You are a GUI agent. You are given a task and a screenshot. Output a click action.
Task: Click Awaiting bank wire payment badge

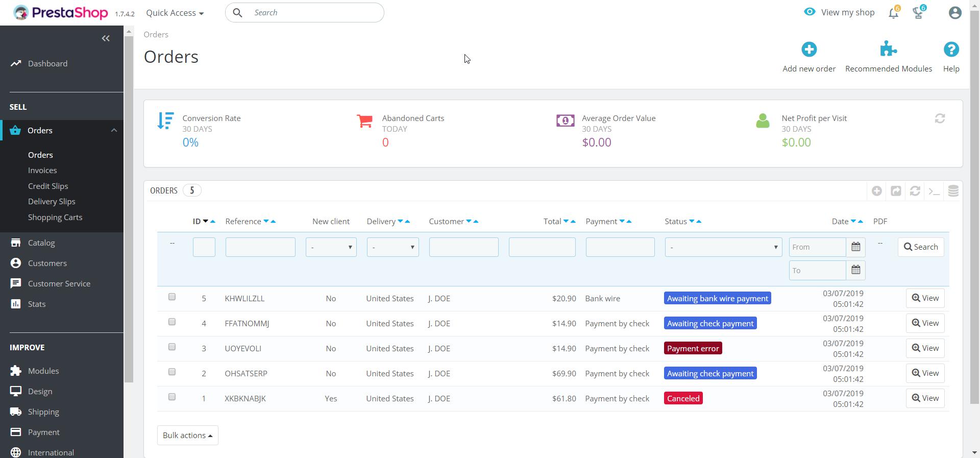click(718, 299)
